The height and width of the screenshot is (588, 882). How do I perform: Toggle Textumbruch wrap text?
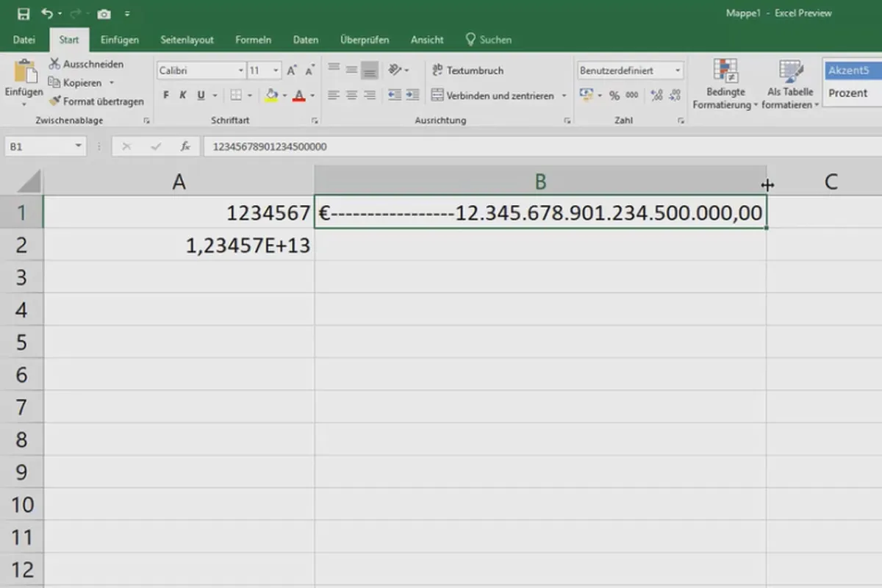468,71
